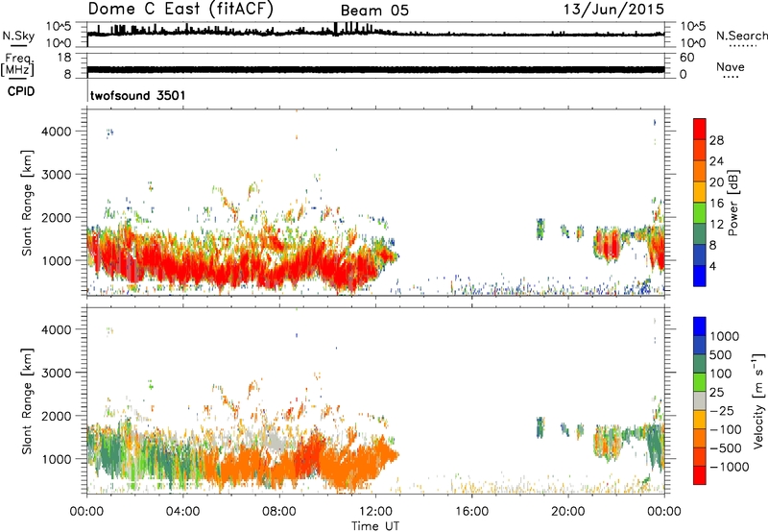Click the "-500" label on the velocity colorbar
768x532 pixels.
click(x=726, y=448)
